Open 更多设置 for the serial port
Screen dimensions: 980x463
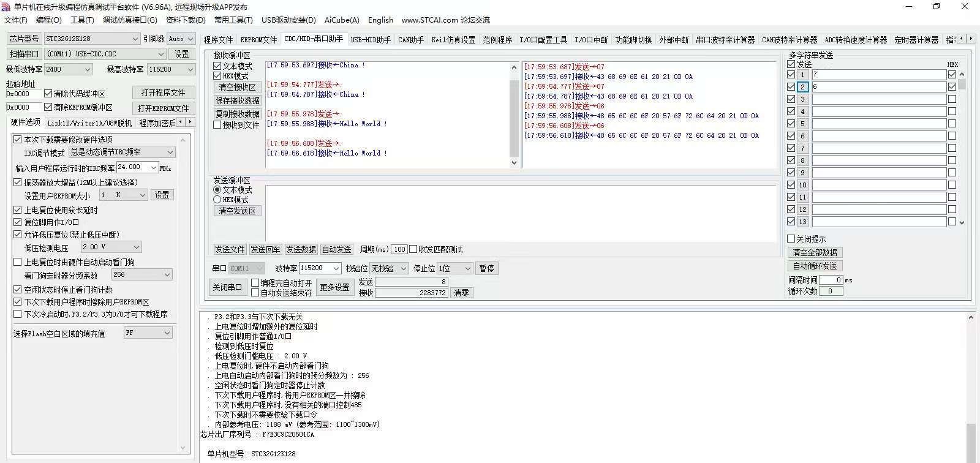[x=334, y=287]
